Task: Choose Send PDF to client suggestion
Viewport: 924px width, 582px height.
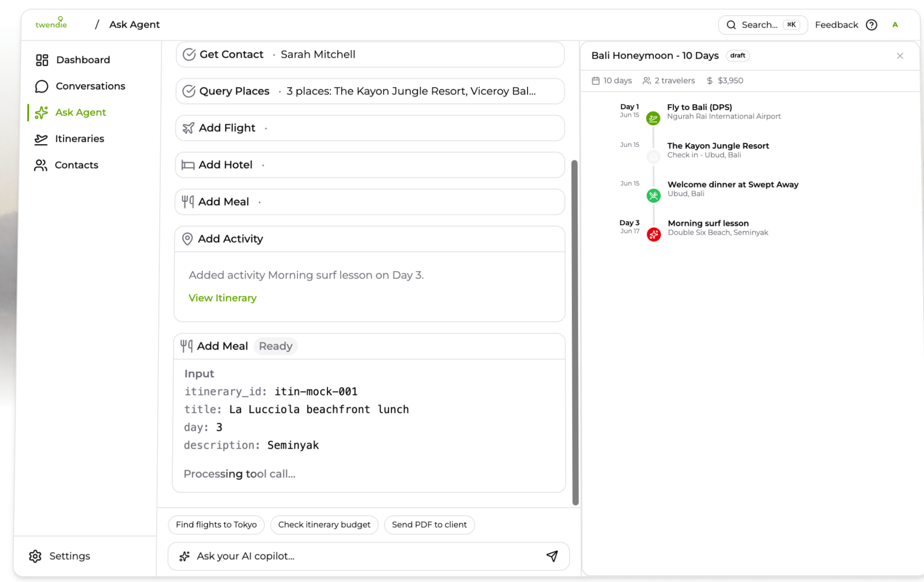Action: click(429, 525)
